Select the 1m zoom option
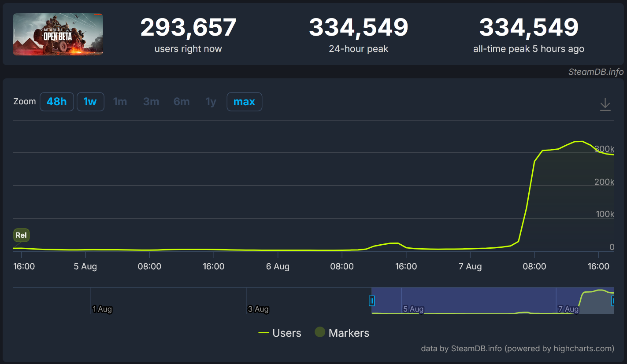Screen dimensions: 627x364 [x=120, y=102]
